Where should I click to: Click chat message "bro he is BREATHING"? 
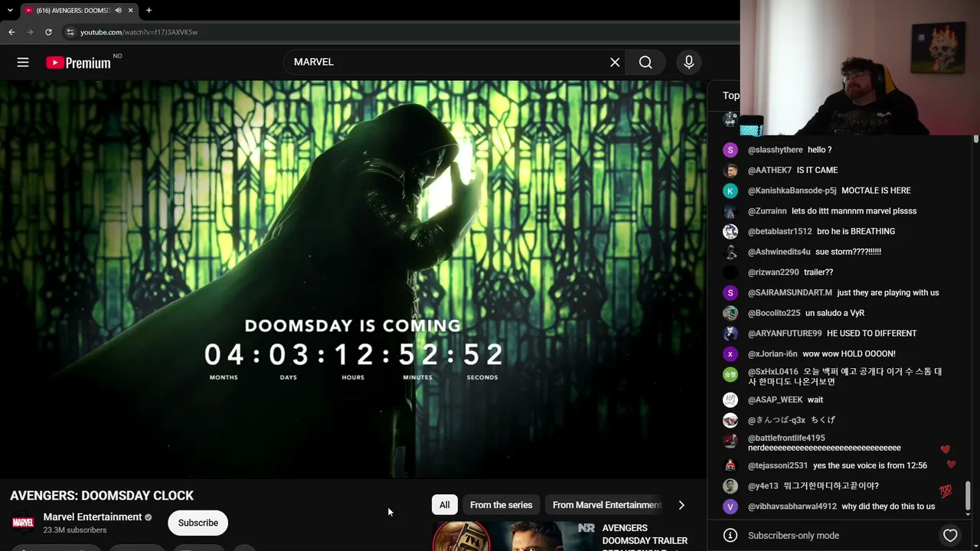click(856, 231)
